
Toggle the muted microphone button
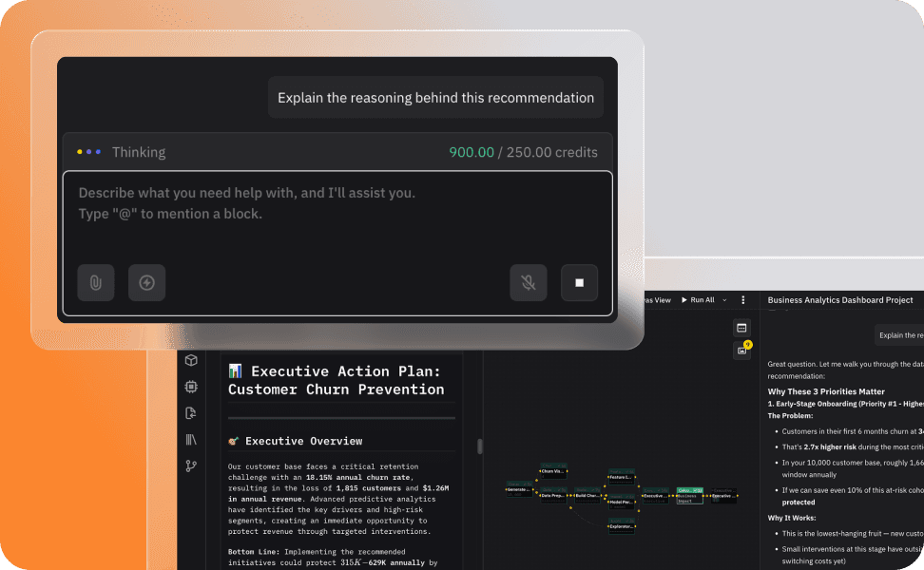coord(528,282)
